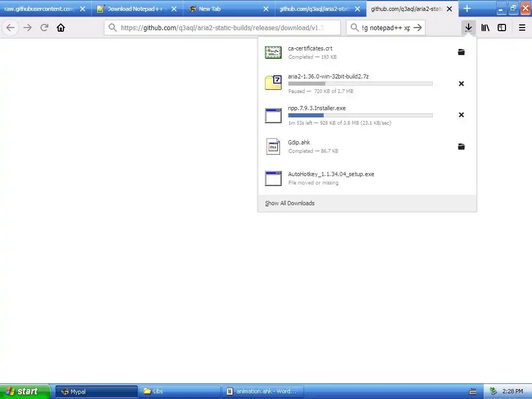Click the network tray icon near clock
This screenshot has height=399, width=532.
pyautogui.click(x=494, y=391)
